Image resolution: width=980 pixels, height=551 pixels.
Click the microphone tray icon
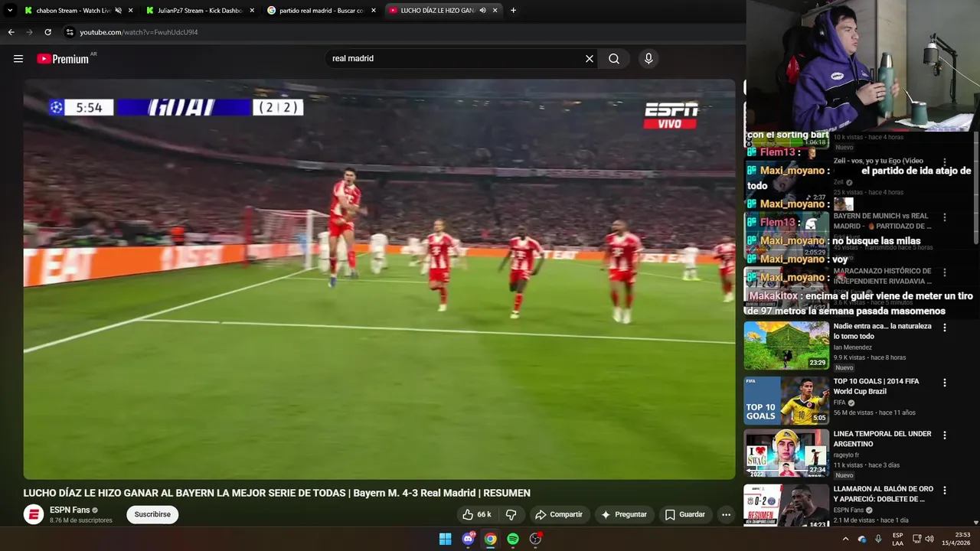878,539
